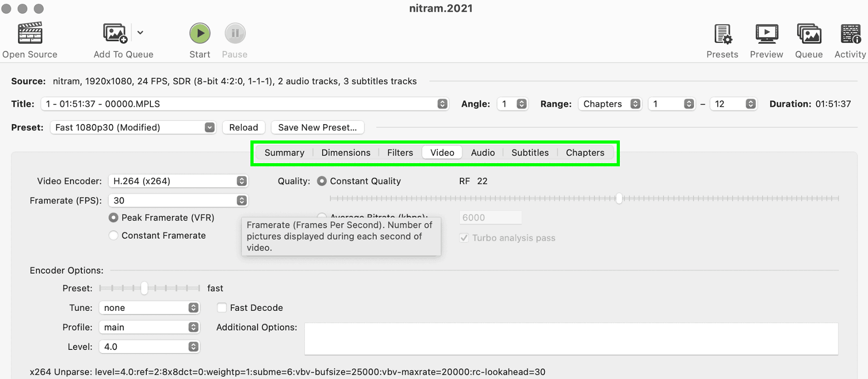Click the Add To Queue icon
The image size is (868, 379).
pos(115,33)
